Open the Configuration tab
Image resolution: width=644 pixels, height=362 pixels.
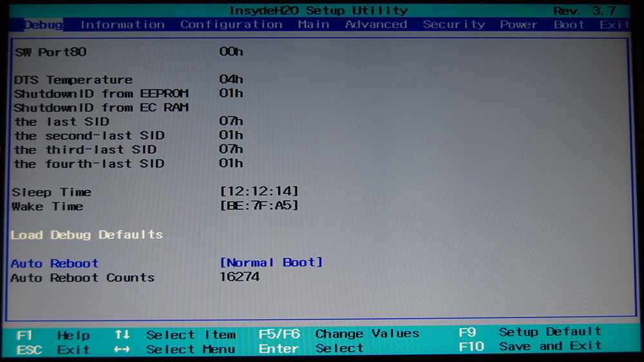tap(231, 24)
